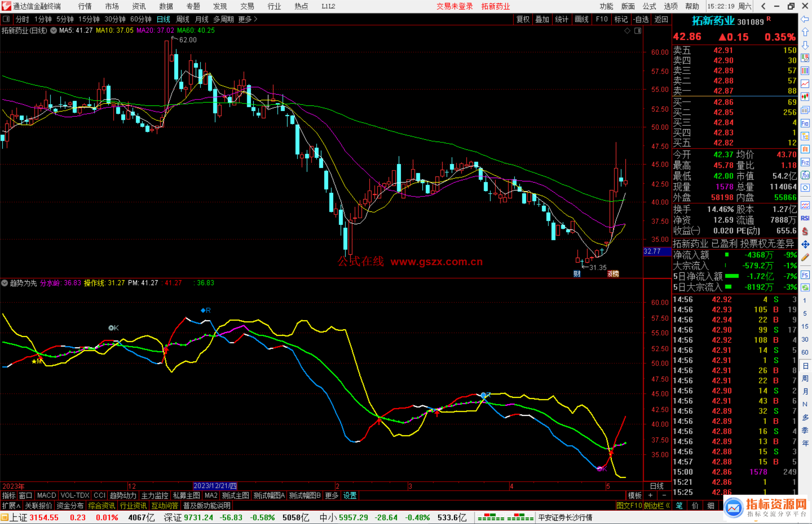The height and width of the screenshot is (524, 812).
Task: Switch to 周 period in right sidebar
Action: pos(805,379)
